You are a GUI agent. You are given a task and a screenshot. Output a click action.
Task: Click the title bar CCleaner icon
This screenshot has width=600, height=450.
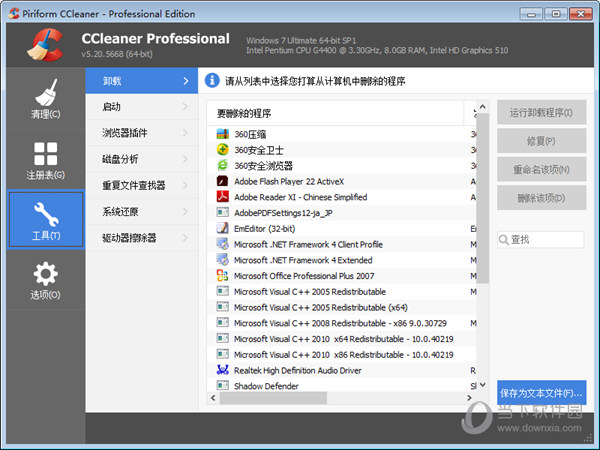point(14,14)
